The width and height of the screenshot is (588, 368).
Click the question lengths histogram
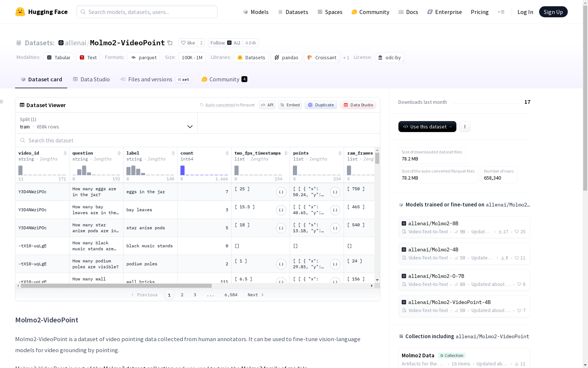click(x=96, y=170)
